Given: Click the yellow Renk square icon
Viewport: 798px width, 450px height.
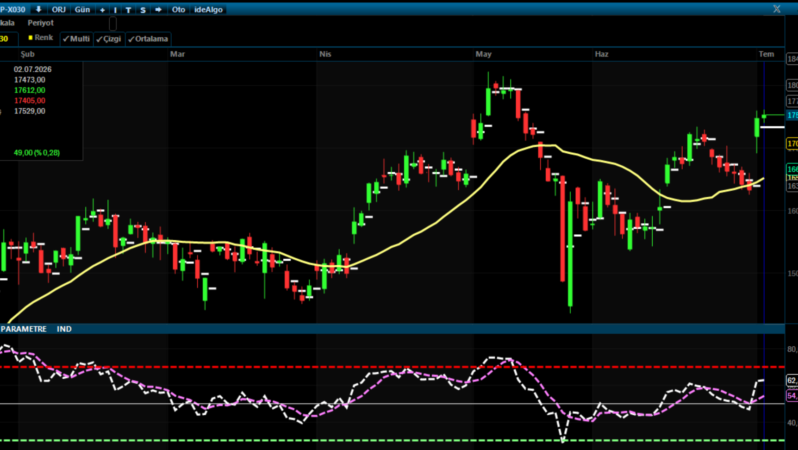Looking at the screenshot, I should (31, 38).
